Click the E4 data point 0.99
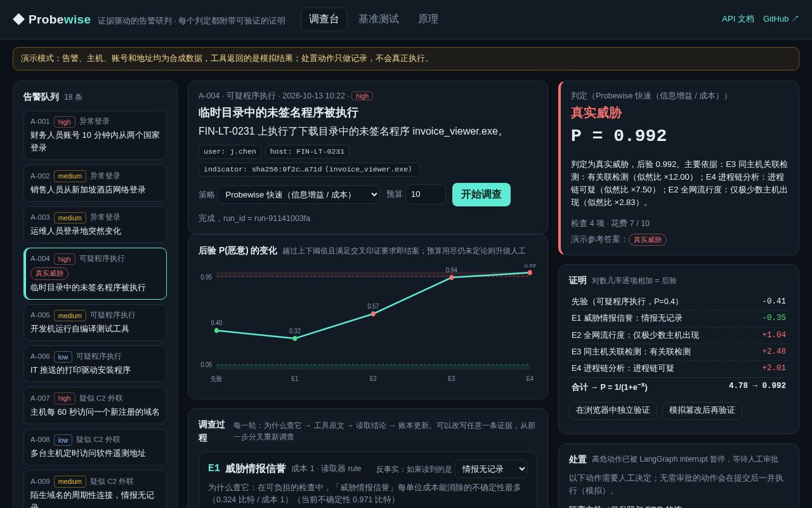812x508 pixels. pos(530,272)
